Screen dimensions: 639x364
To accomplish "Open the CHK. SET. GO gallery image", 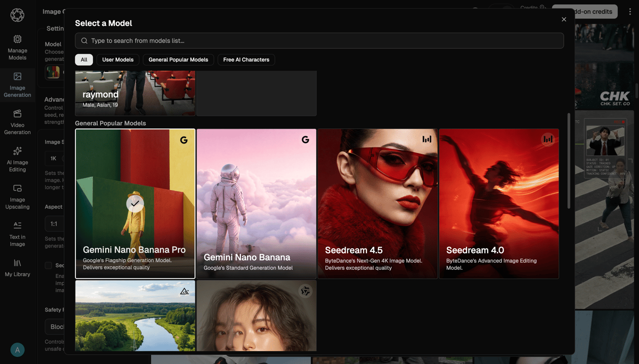I will point(604,66).
